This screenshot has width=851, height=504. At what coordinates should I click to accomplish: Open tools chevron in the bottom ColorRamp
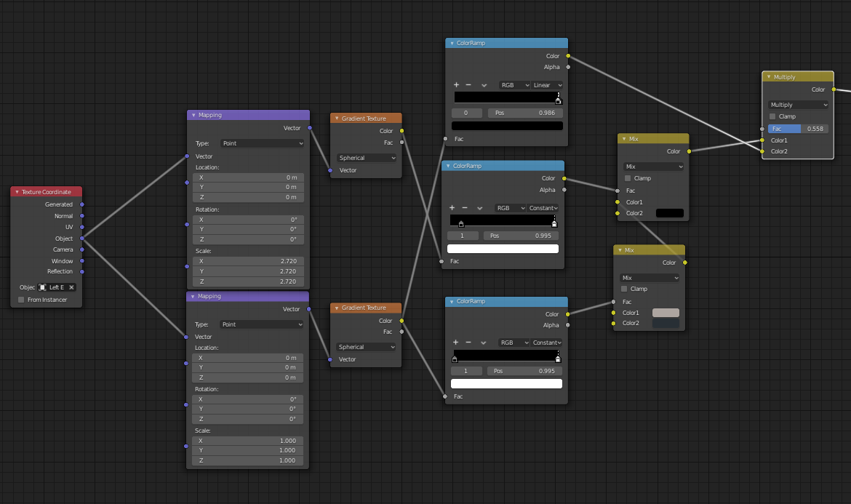483,343
